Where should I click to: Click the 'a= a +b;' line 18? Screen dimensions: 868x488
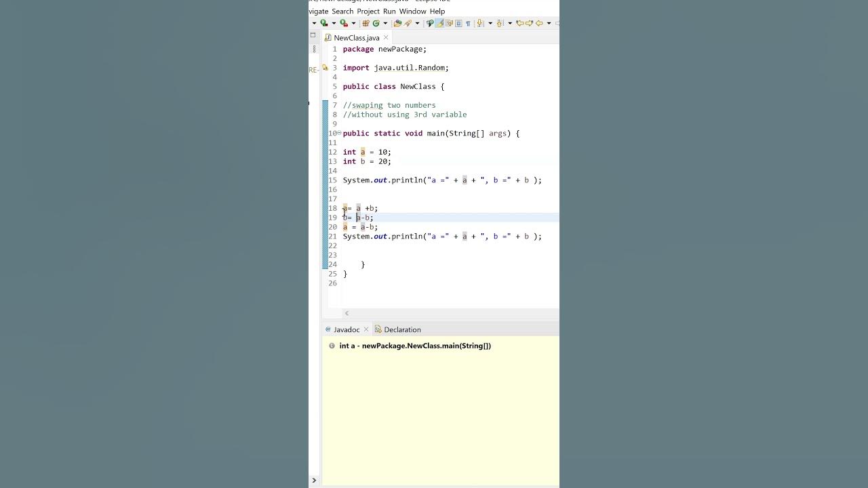point(360,208)
